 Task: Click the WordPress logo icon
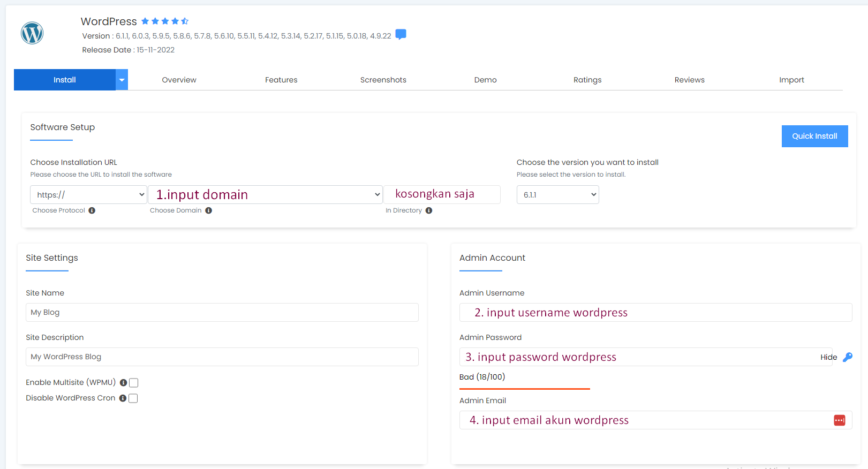tap(32, 33)
